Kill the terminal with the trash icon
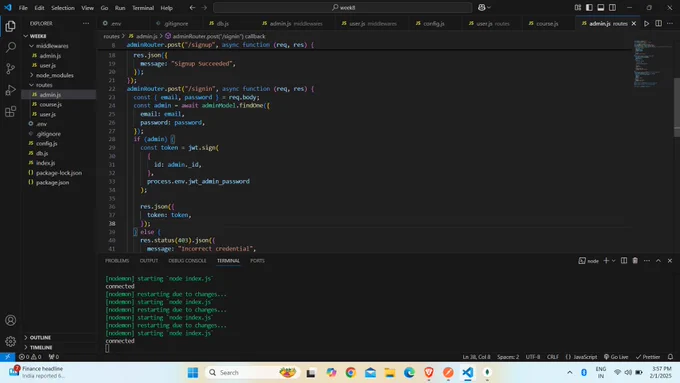 (635, 261)
